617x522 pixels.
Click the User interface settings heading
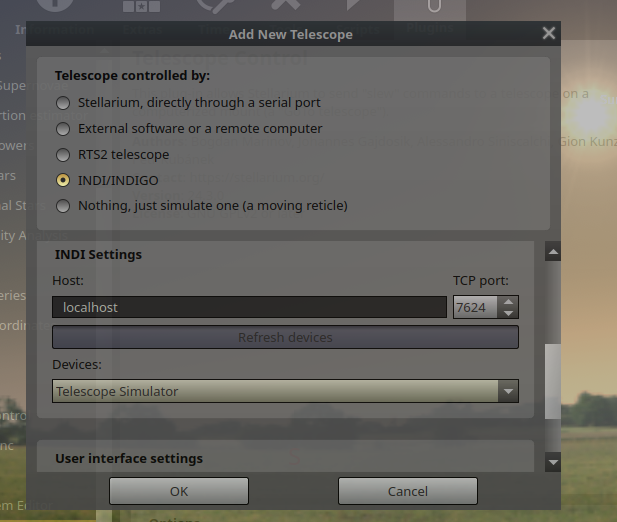[129, 459]
